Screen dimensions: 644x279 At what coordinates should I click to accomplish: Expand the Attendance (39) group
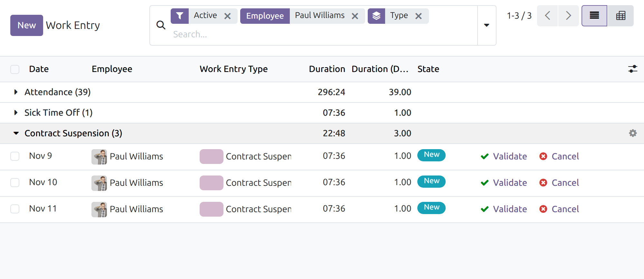point(58,92)
